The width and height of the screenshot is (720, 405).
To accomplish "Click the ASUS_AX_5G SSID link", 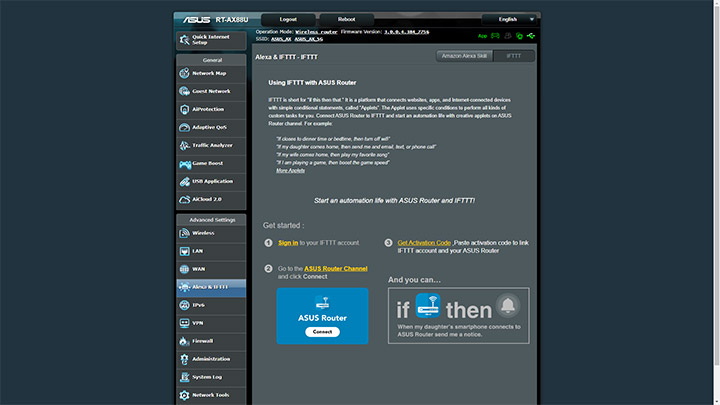I will point(309,39).
